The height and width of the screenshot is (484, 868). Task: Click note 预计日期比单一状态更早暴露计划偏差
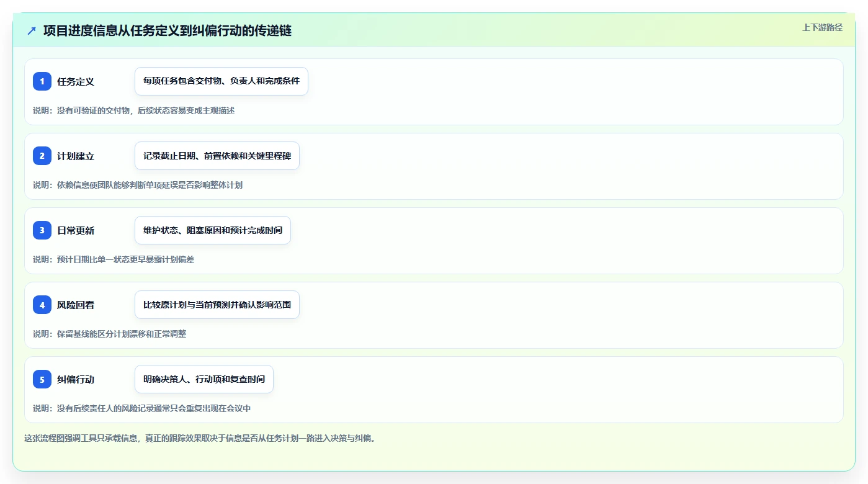pos(114,259)
